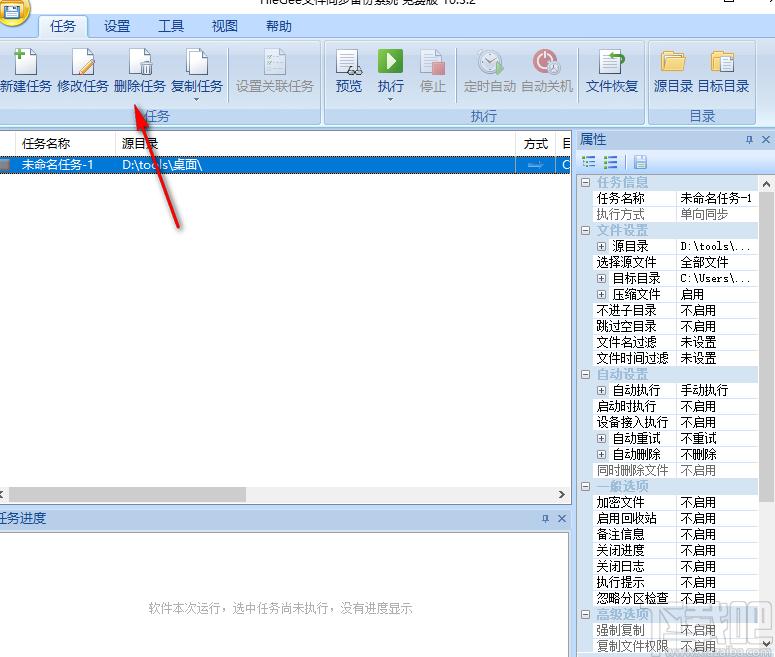Open the dropdown arrow under Copy Task (复制任务)

tap(196, 99)
